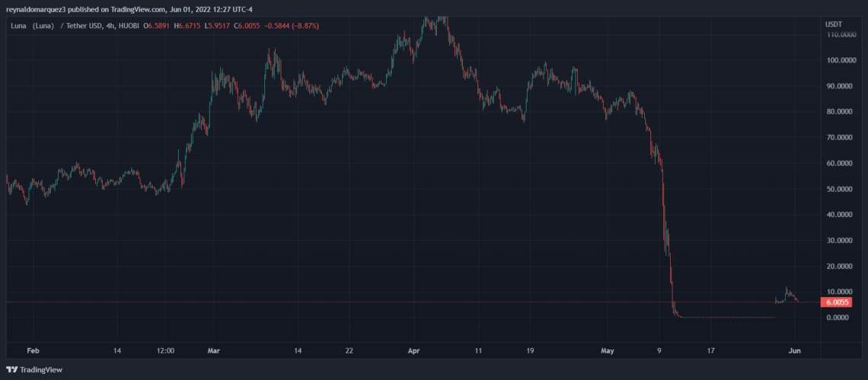Select the Luna (Luna) symbol title
The height and width of the screenshot is (380, 868).
29,25
